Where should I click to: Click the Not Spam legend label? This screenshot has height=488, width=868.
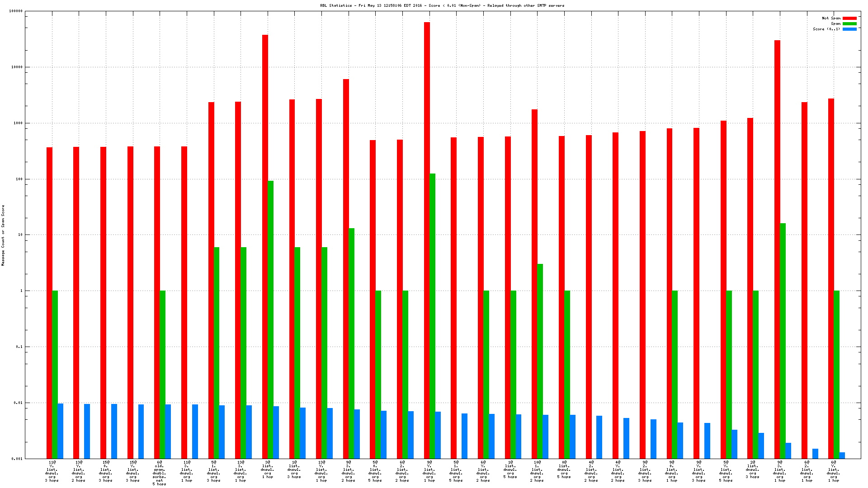tap(831, 18)
